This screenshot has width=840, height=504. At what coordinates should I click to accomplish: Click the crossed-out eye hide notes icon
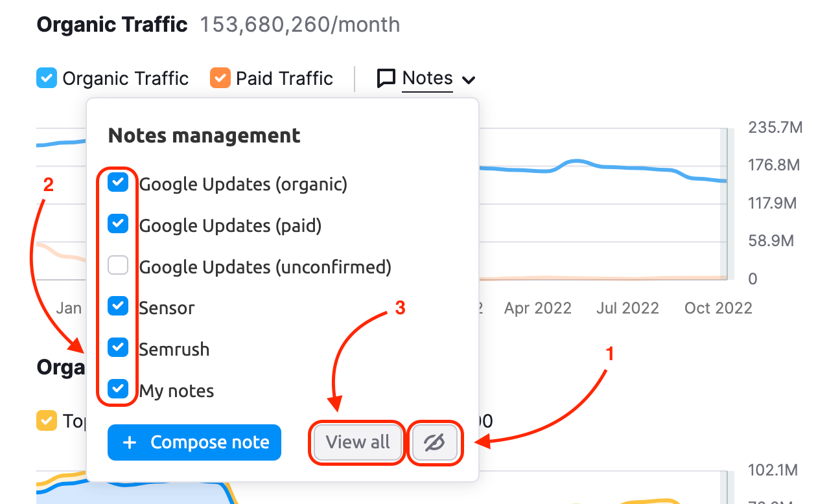434,442
